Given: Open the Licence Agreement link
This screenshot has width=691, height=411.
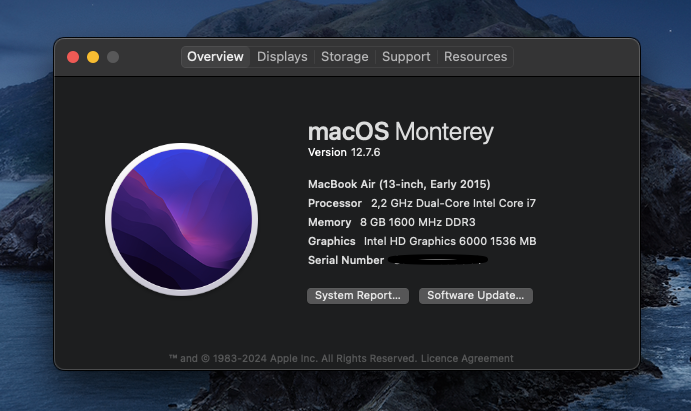Looking at the screenshot, I should [467, 359].
